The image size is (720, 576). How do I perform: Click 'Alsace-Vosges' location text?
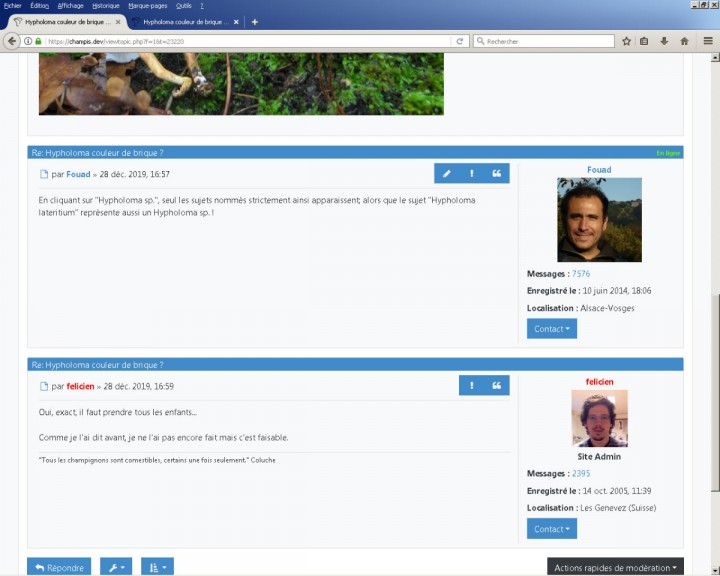[607, 308]
